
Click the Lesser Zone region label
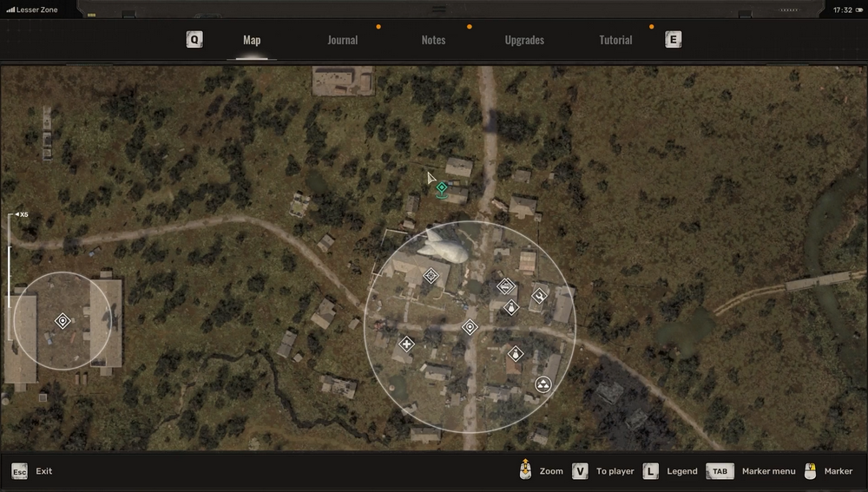tap(37, 10)
